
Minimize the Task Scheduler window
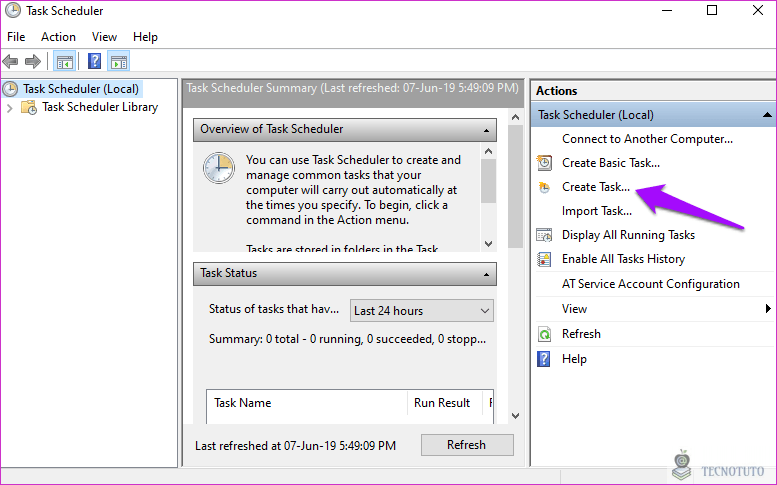coord(667,10)
